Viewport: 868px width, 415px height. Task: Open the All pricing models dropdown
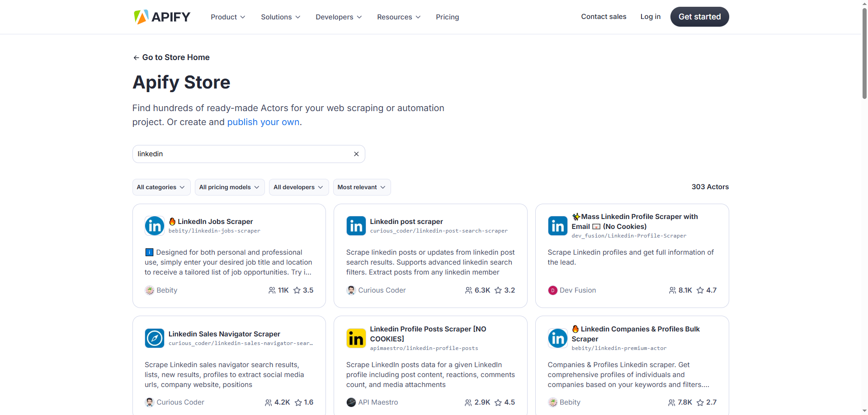pos(230,187)
